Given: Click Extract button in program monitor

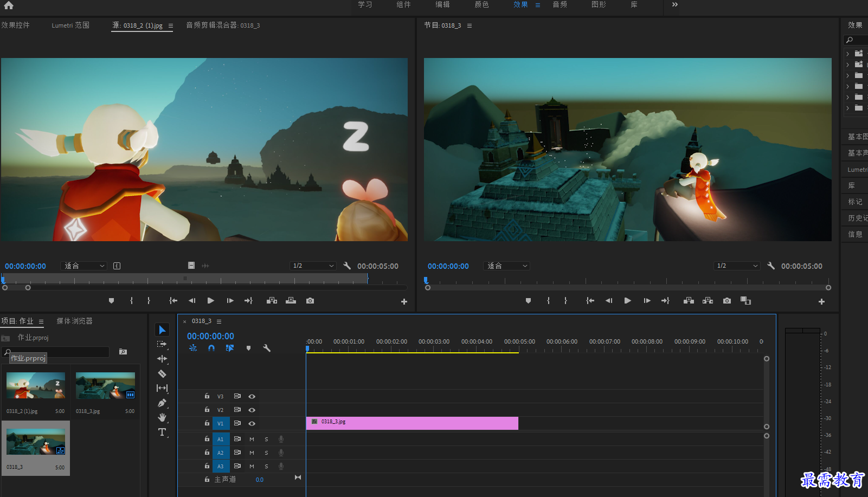Looking at the screenshot, I should (708, 300).
